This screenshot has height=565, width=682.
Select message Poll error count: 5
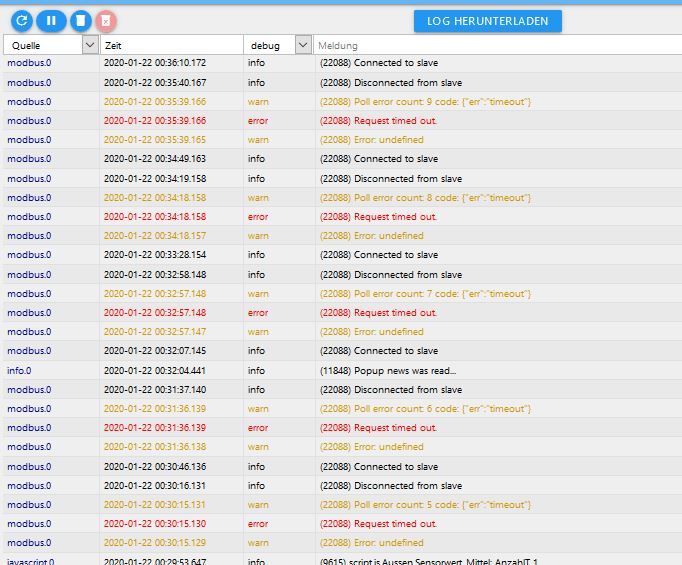tap(425, 505)
